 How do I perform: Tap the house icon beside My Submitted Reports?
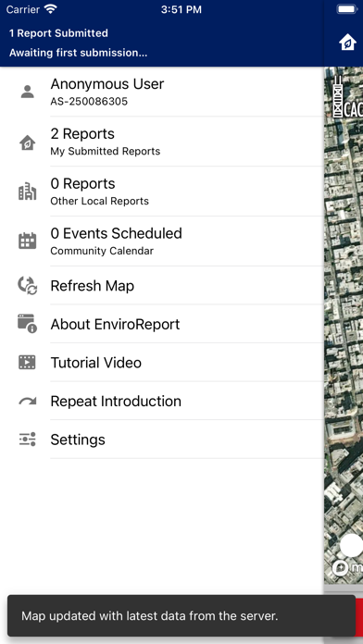[x=28, y=142]
